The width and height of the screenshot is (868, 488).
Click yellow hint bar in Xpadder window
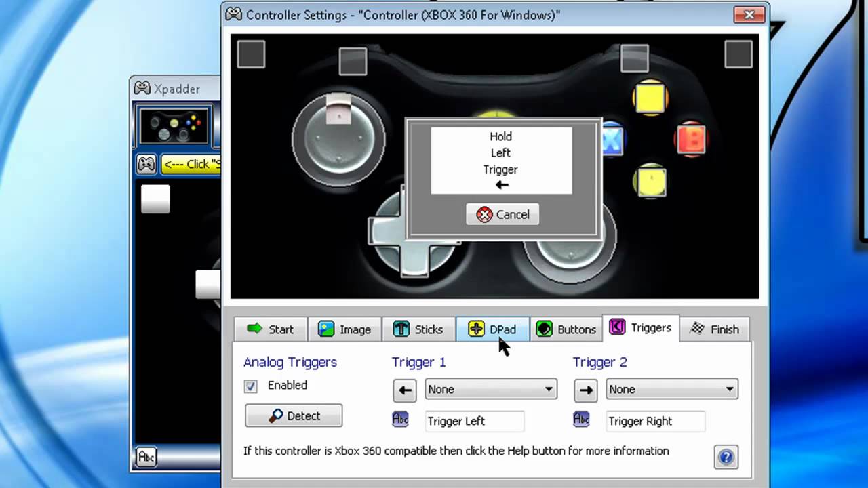pyautogui.click(x=191, y=165)
